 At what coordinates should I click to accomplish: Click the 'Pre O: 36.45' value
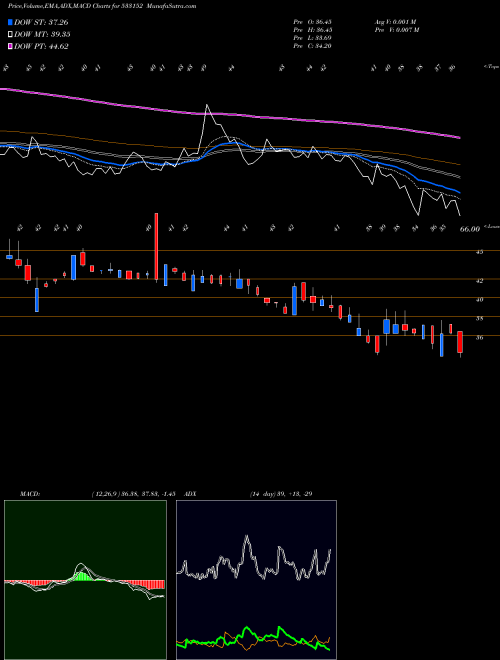[312, 22]
